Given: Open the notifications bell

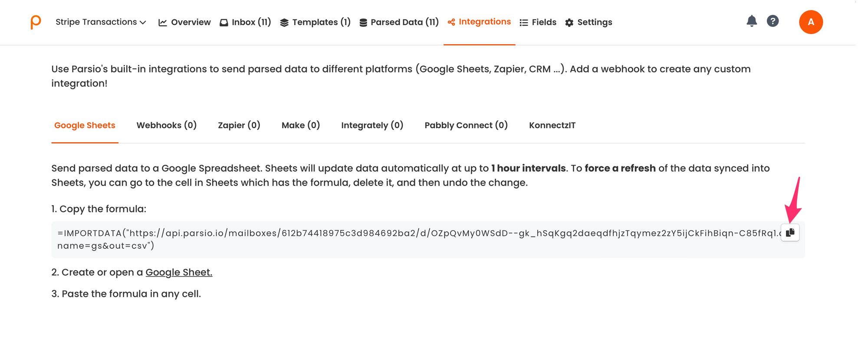Looking at the screenshot, I should (x=752, y=21).
